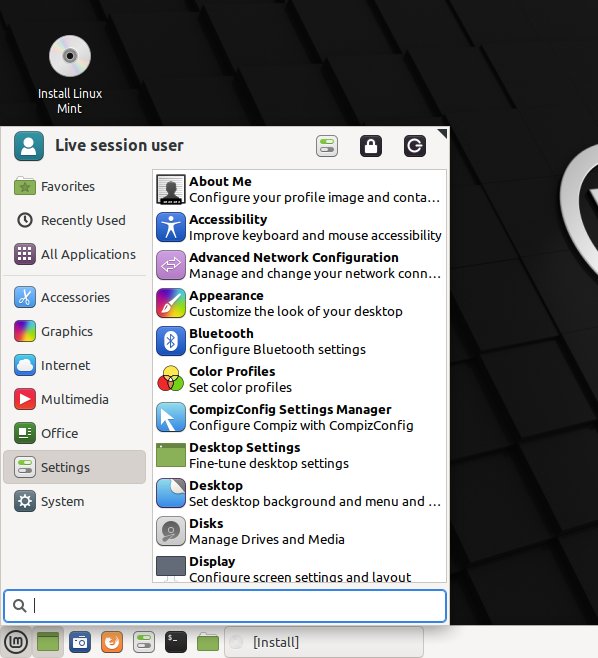Open the Disks icon
The image size is (598, 658).
coord(171,531)
